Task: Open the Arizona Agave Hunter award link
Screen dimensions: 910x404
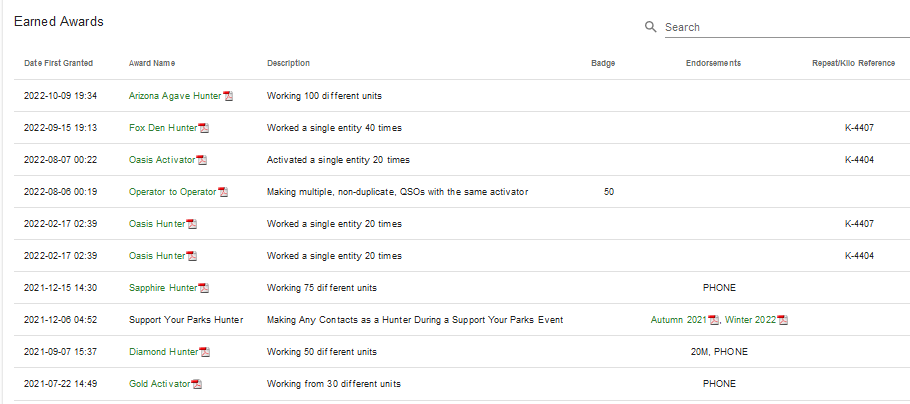Action: click(x=175, y=96)
